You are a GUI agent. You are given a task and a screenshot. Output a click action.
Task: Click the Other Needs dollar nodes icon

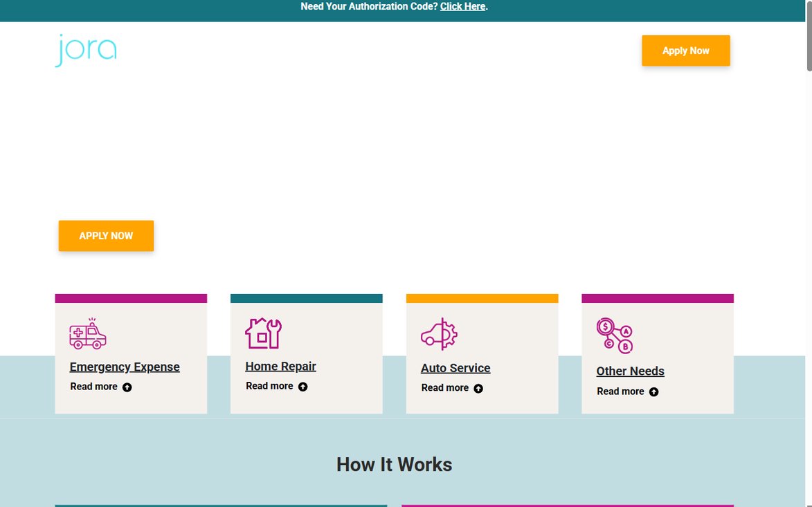(x=615, y=335)
